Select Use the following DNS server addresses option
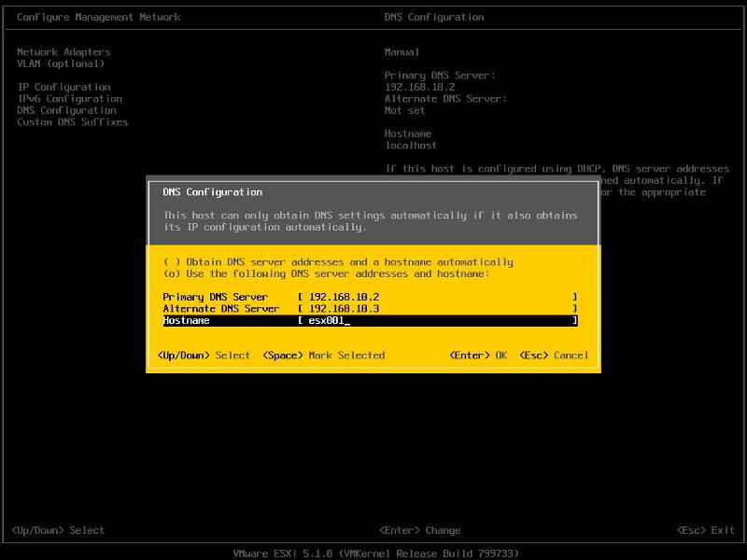 click(326, 273)
